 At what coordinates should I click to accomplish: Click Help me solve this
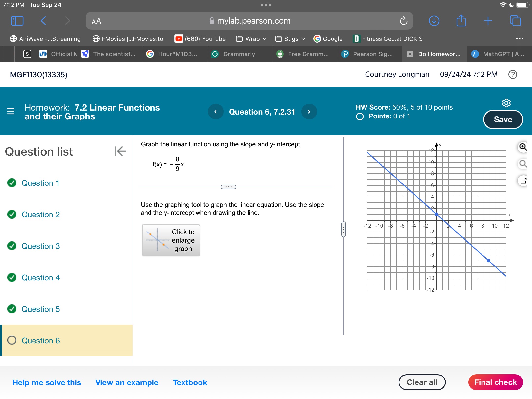(47, 382)
